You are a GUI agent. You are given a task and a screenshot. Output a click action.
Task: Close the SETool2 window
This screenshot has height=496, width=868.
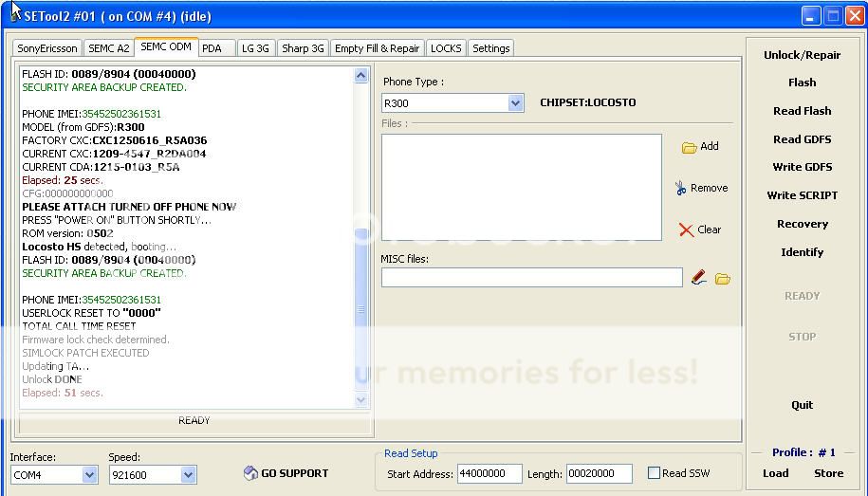[855, 16]
